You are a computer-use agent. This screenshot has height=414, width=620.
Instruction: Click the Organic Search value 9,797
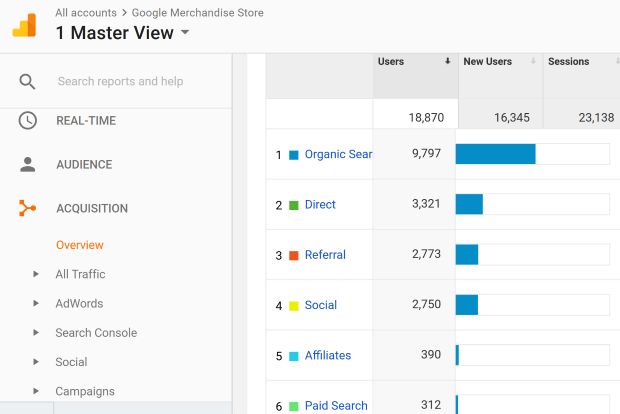point(426,153)
